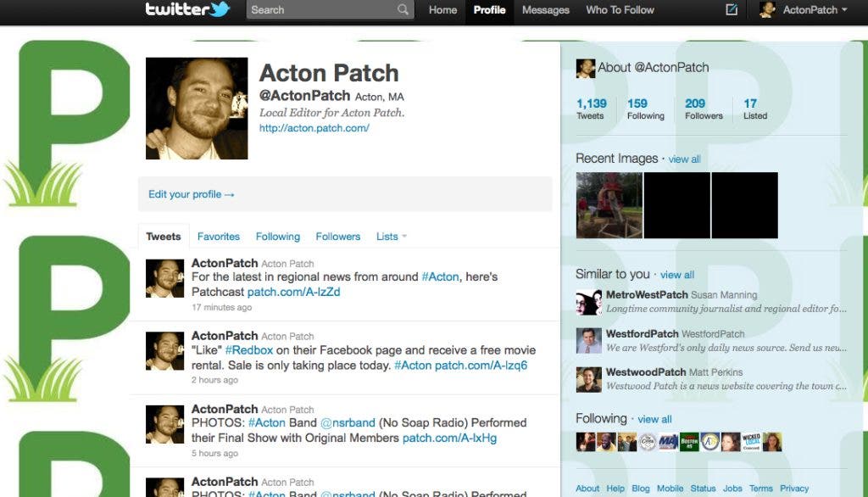Screen dimensions: 868x497
Task: Switch to the Following tab
Action: [278, 237]
